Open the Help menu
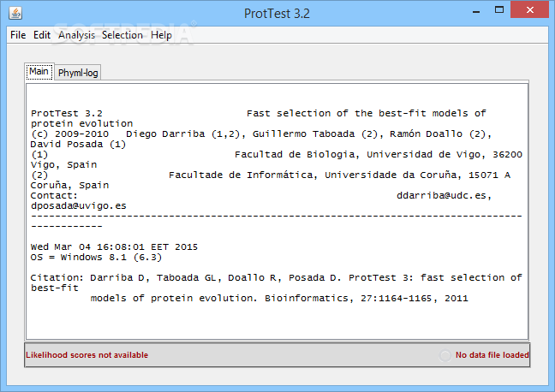This screenshot has width=555, height=392. click(161, 35)
